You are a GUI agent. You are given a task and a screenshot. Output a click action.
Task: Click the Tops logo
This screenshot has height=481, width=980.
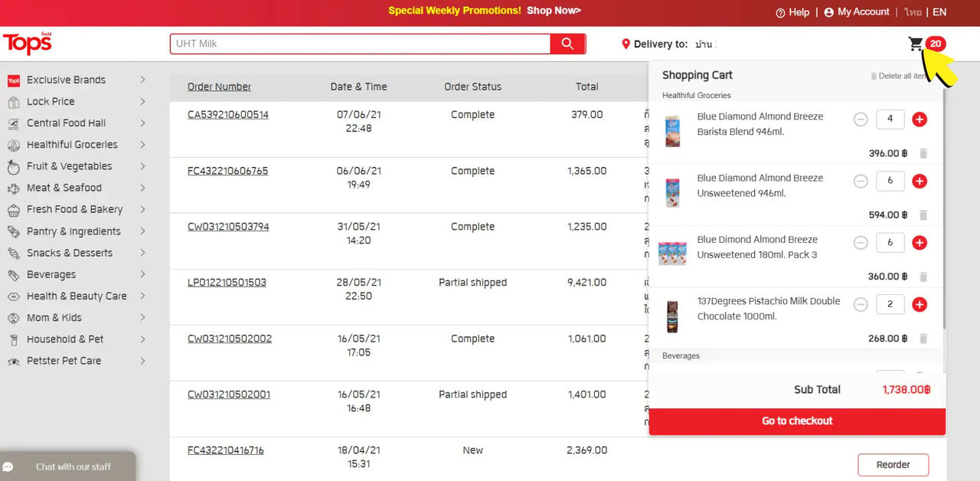[x=27, y=44]
